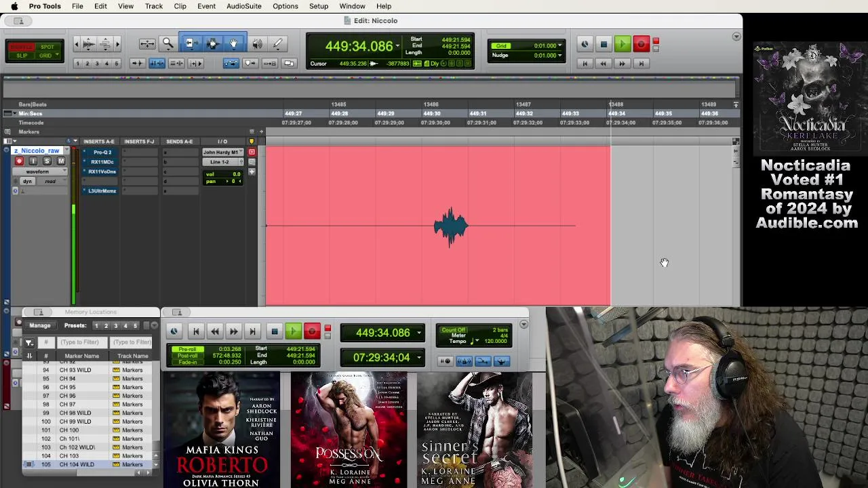Select the Zoomer tool
The image size is (868, 488).
167,44
